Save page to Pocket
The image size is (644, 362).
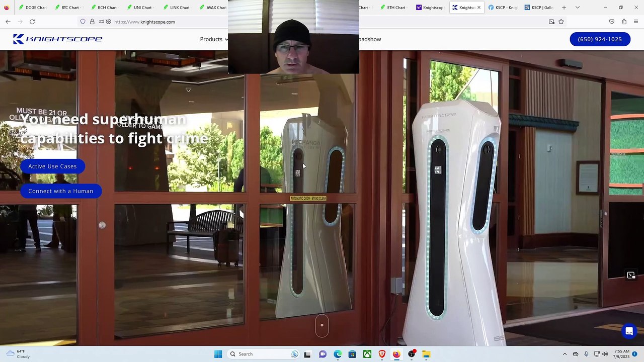click(612, 22)
